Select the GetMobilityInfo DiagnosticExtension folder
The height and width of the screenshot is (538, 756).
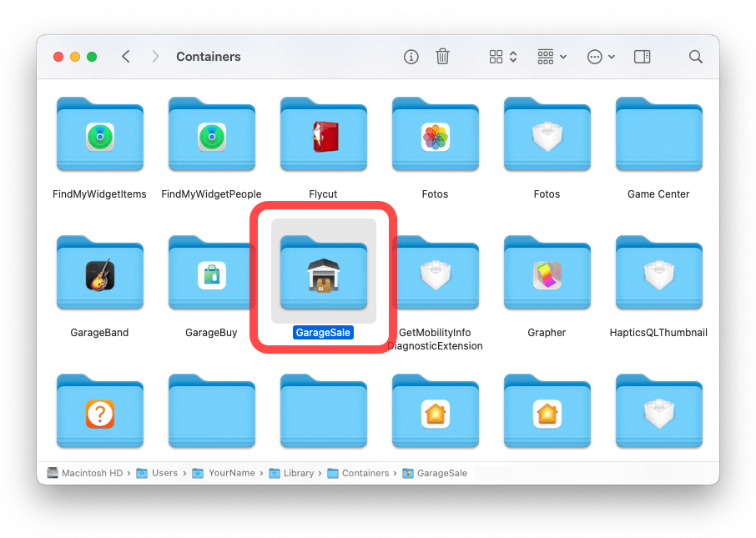[436, 273]
